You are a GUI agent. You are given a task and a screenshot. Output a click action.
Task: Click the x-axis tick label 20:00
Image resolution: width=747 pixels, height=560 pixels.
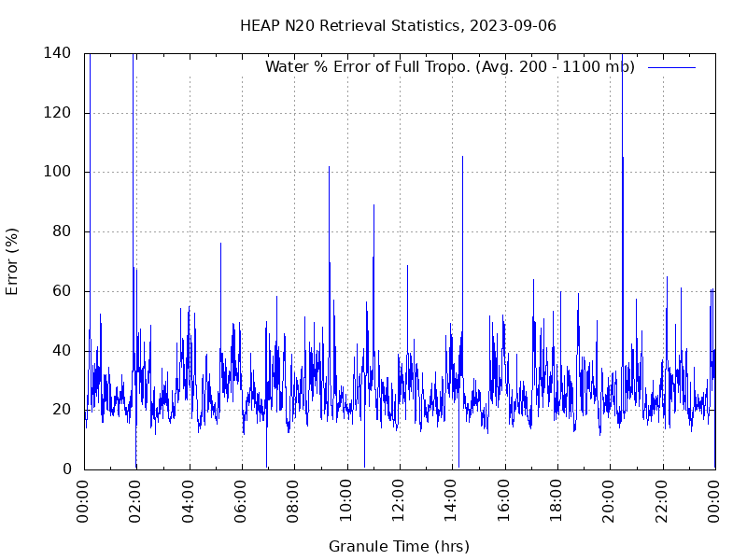click(x=609, y=501)
